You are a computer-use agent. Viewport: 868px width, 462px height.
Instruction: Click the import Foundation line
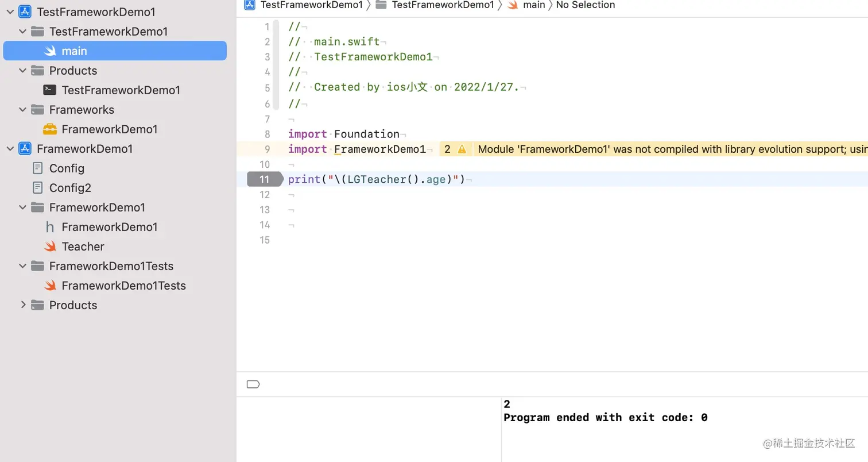click(344, 134)
